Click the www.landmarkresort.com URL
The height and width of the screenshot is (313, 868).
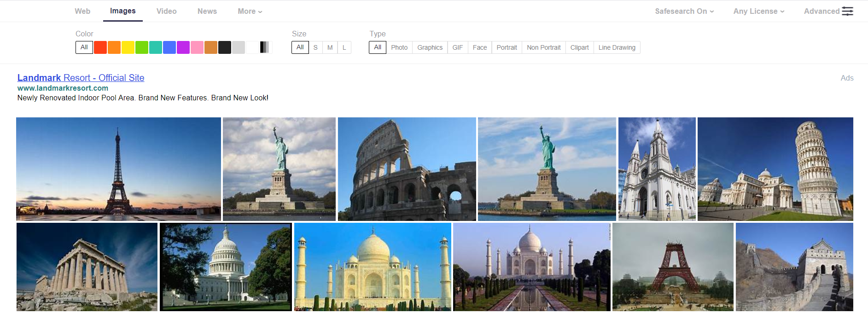tap(63, 88)
